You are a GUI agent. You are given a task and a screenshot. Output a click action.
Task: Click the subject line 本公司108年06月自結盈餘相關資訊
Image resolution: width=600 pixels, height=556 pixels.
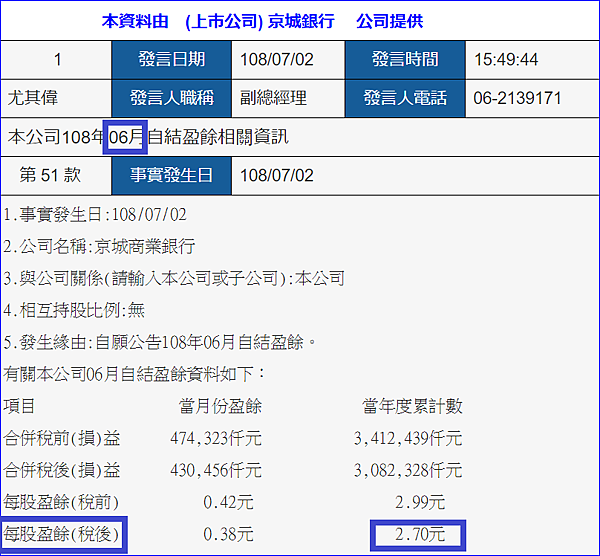point(148,137)
